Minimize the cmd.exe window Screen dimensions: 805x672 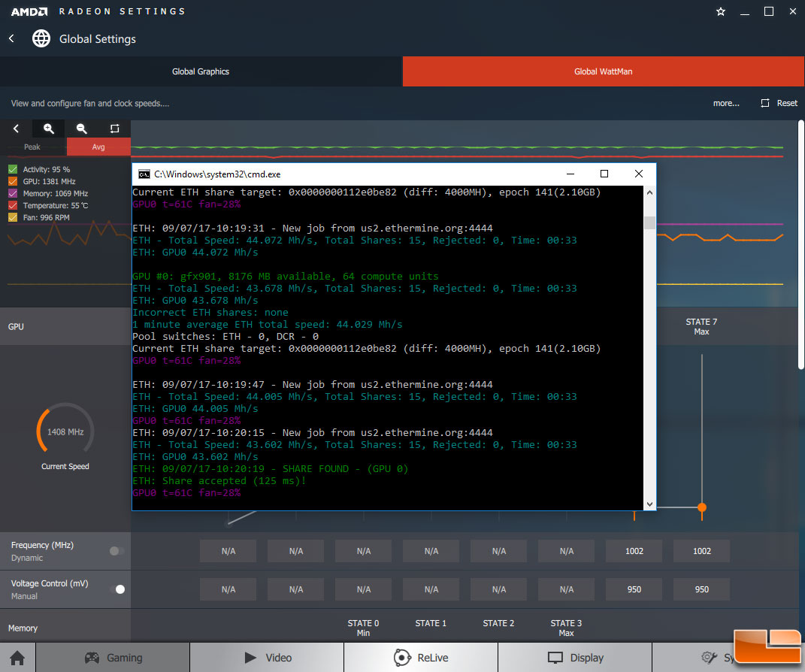570,174
